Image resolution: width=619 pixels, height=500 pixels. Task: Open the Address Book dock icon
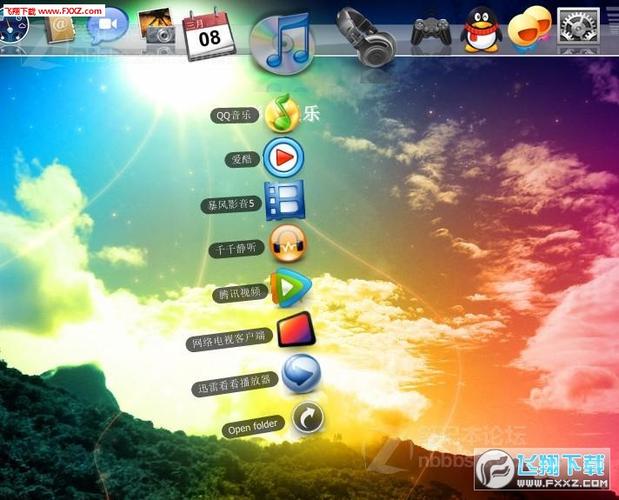point(59,28)
